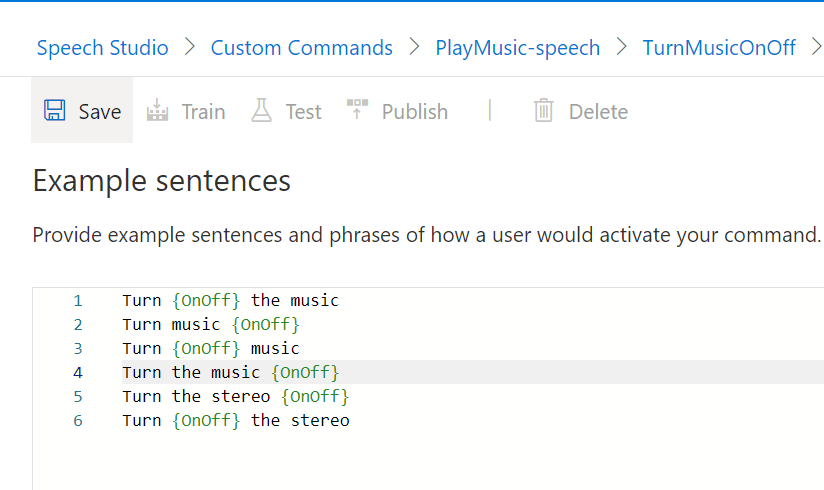
Task: Click the highlighted "Turn the music {OnOff}" line
Action: point(231,372)
